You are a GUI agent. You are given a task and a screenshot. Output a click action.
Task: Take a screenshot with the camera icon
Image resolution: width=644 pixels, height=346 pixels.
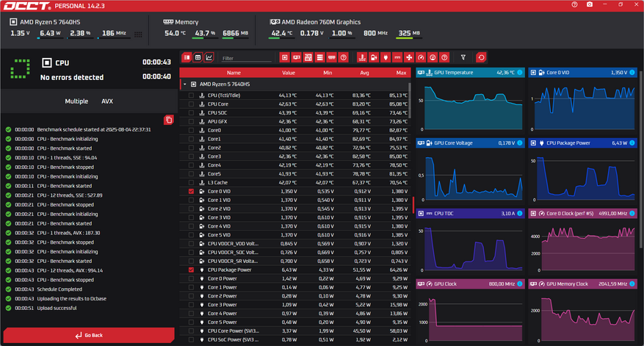point(590,4)
